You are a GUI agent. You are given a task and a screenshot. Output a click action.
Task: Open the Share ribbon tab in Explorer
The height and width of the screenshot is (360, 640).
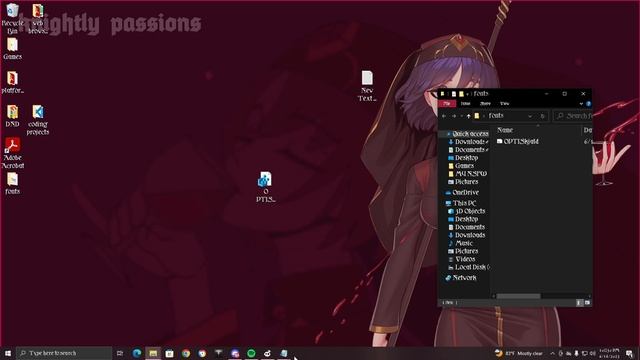485,104
